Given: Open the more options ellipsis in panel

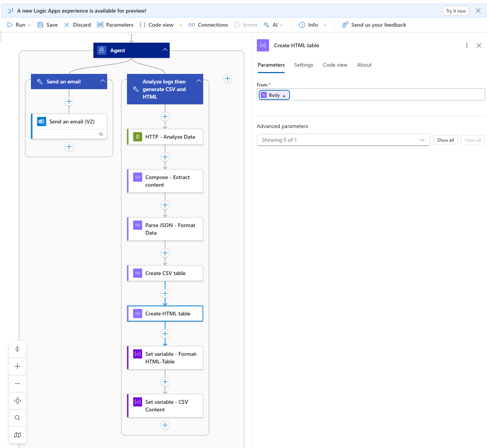Looking at the screenshot, I should point(467,45).
